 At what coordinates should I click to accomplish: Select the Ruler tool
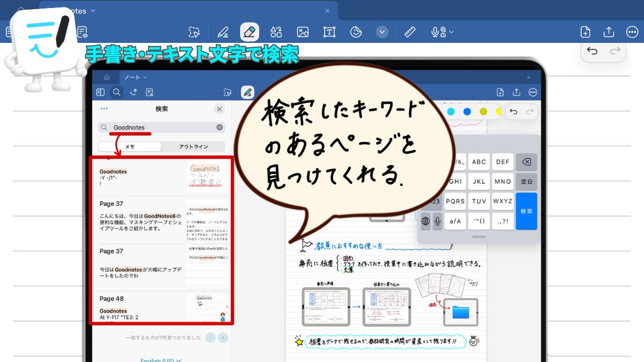click(x=411, y=32)
